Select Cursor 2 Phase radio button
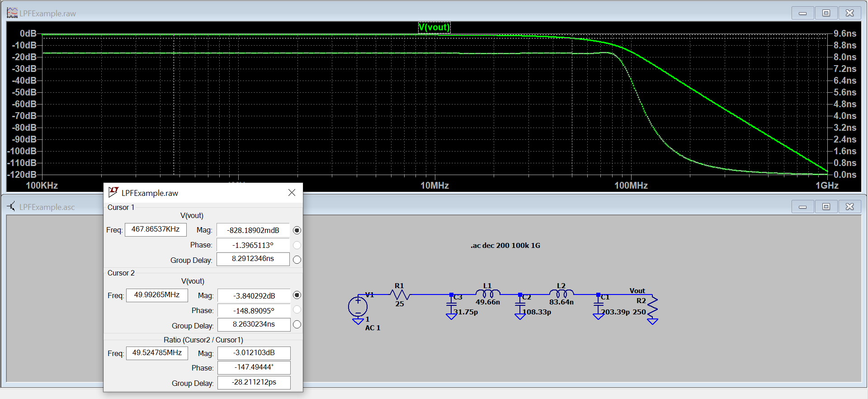 [297, 309]
